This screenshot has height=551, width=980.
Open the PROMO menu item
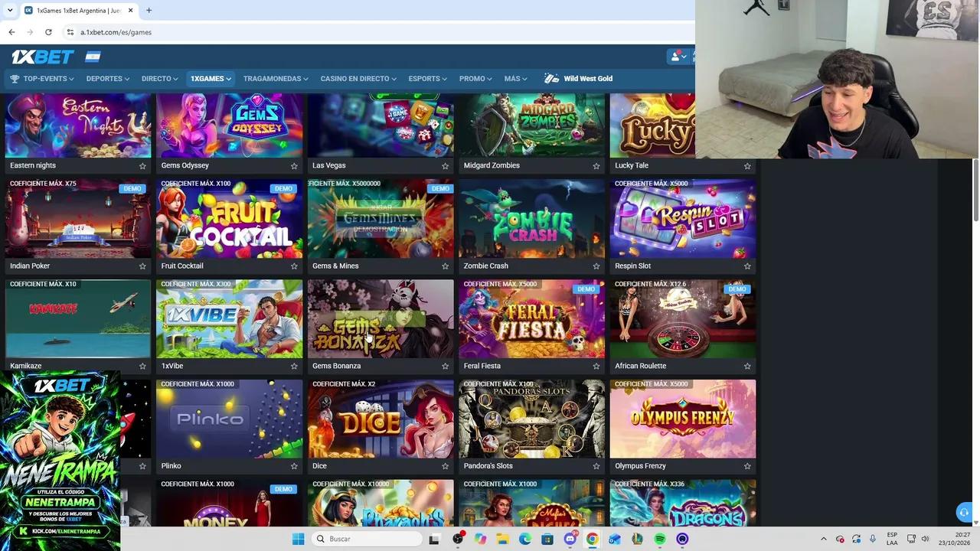(x=475, y=79)
